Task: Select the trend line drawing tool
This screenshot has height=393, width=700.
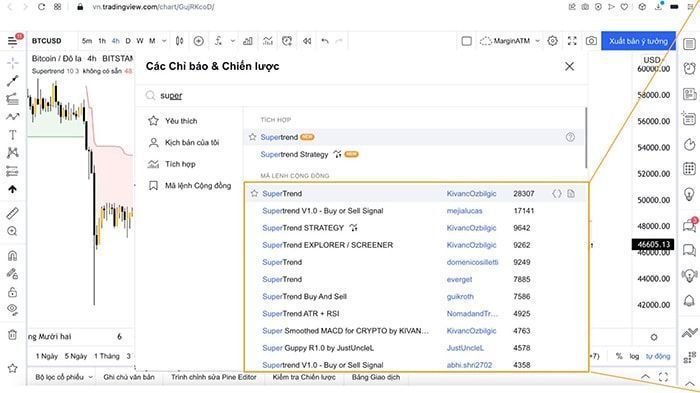Action: (x=12, y=80)
